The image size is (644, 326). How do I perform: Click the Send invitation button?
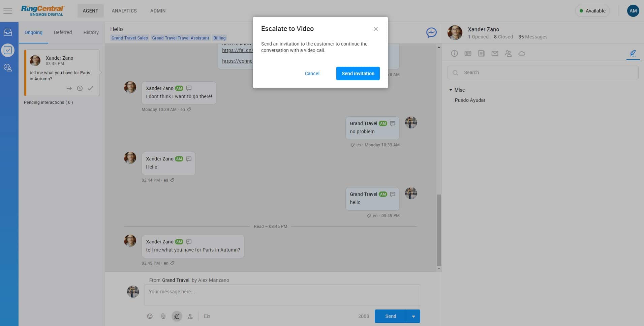click(x=358, y=73)
